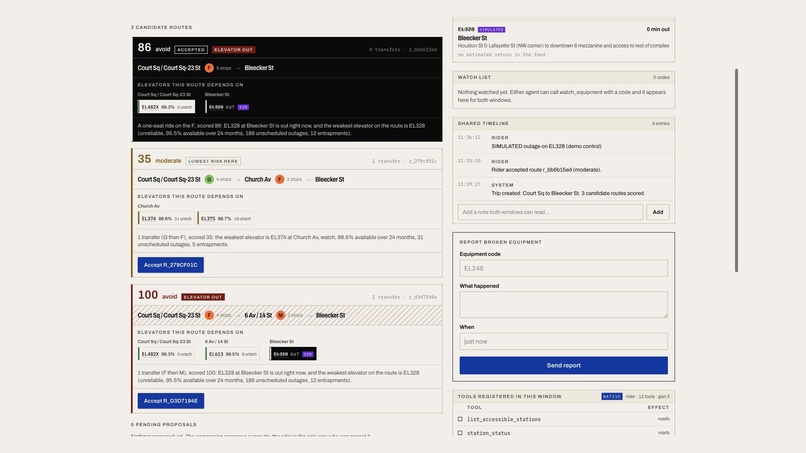Click the M line bullet after 6 Av / 14 St

[x=280, y=315]
